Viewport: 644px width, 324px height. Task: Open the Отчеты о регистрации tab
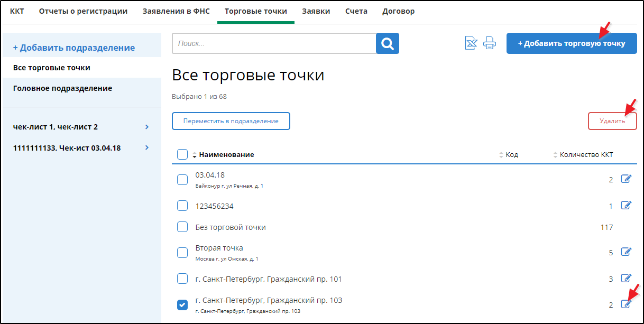(83, 11)
